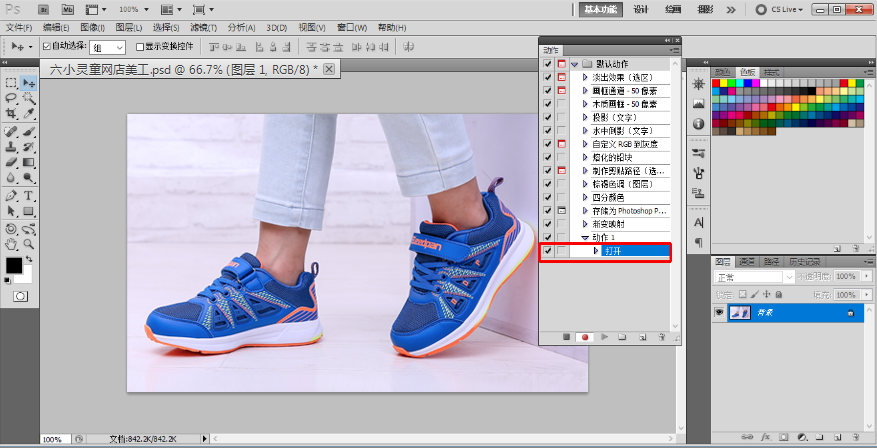Click the 基本功能 workspace button
This screenshot has height=448, width=877.
point(599,9)
